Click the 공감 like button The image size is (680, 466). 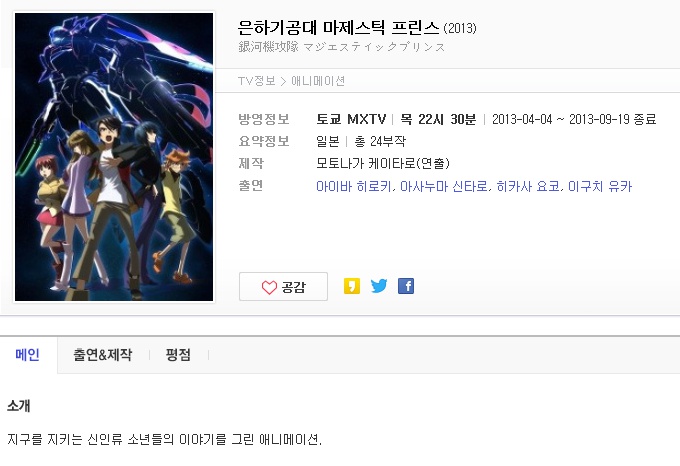(283, 287)
